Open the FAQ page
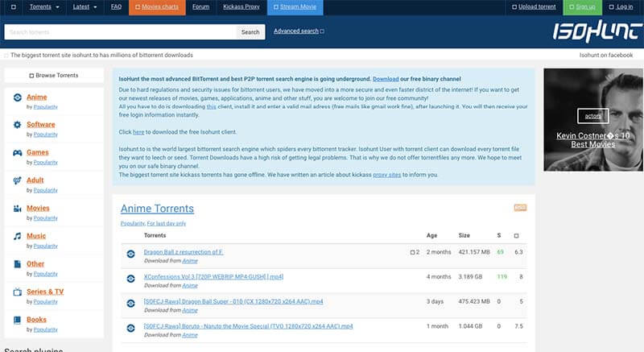 (116, 7)
